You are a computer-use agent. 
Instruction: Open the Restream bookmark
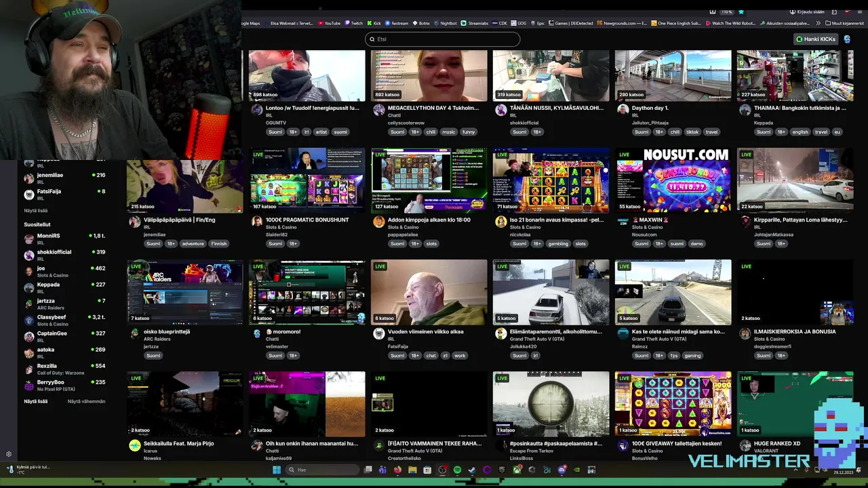[397, 23]
